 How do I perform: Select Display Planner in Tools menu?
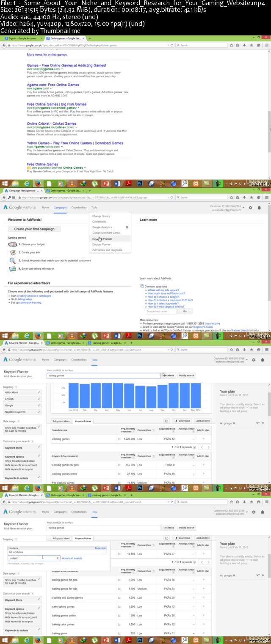pos(101,244)
